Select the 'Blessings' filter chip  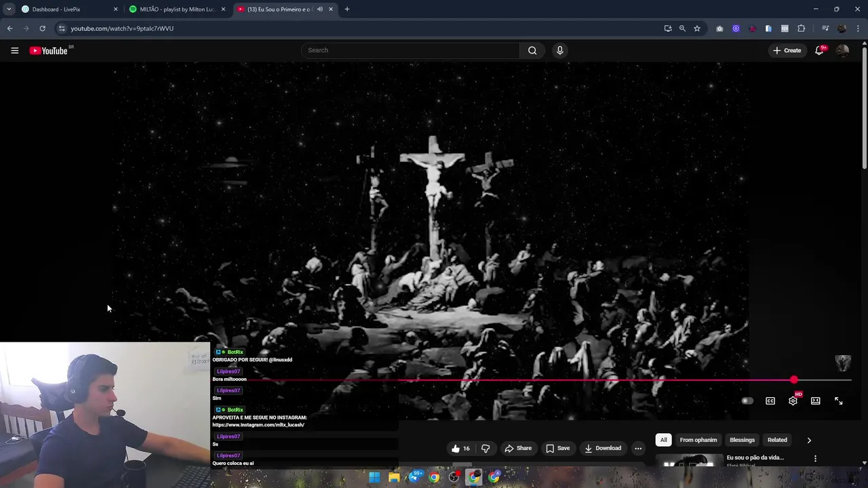742,440
